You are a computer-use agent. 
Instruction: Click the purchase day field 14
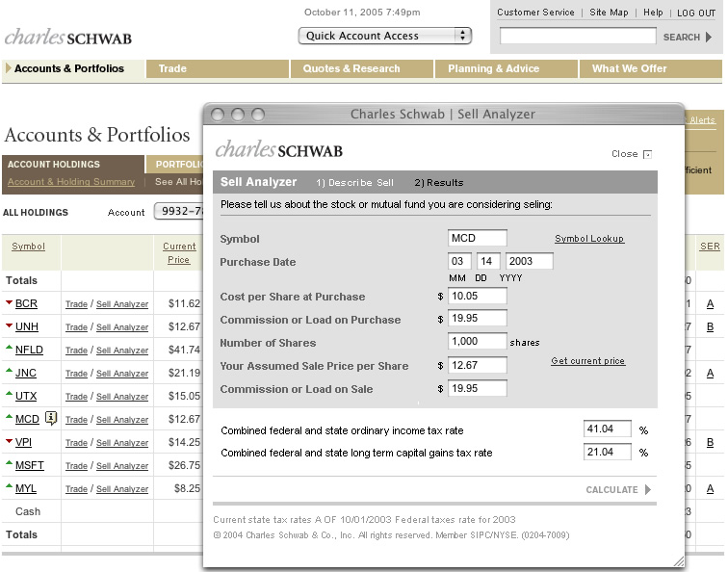coord(488,261)
